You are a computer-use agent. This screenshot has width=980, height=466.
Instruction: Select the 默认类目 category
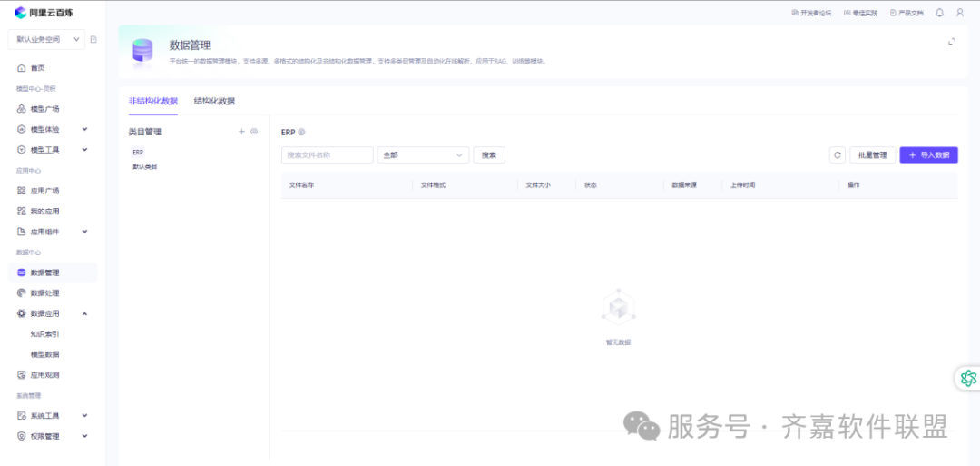click(x=145, y=167)
